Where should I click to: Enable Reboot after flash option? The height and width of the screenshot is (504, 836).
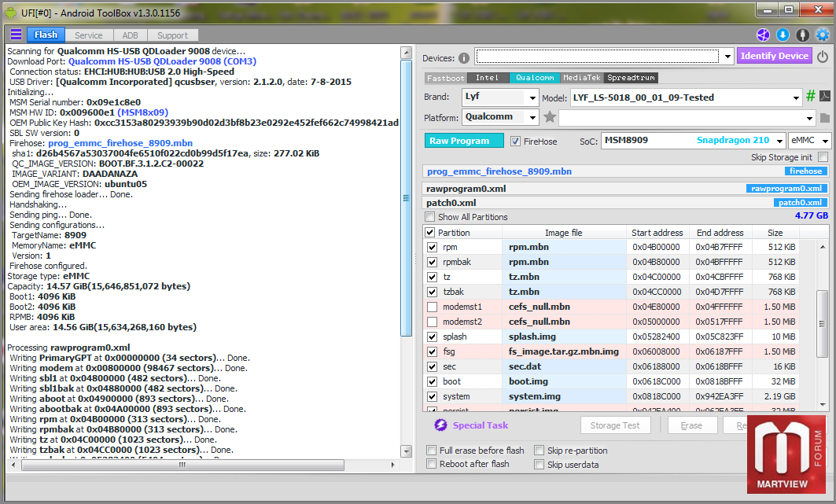tap(431, 464)
